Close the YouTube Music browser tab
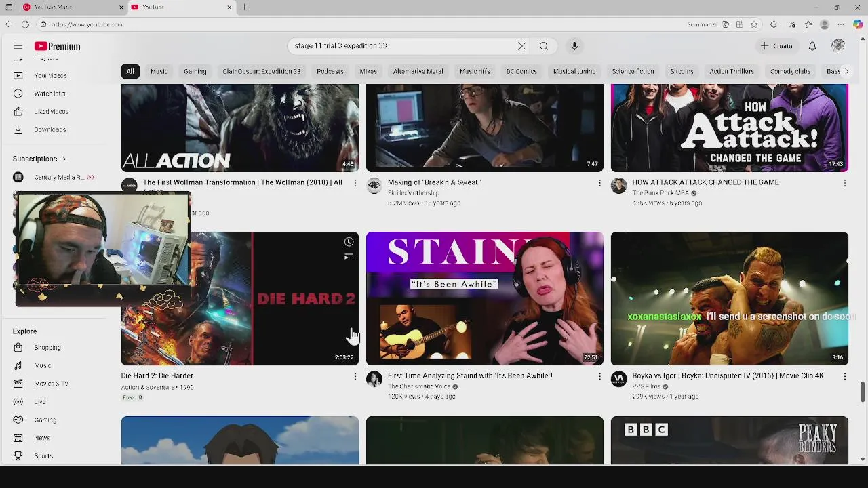Viewport: 868px width, 488px height. pyautogui.click(x=121, y=7)
